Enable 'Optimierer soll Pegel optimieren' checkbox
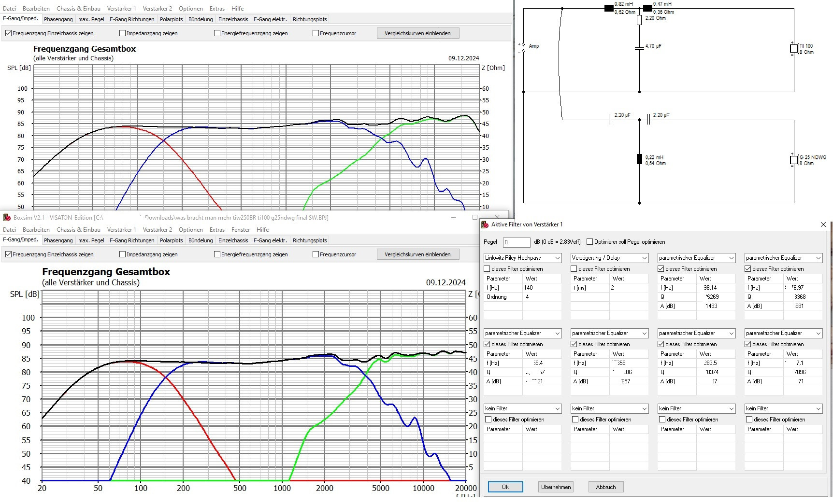Viewport: 833px width, 504px height. (589, 242)
